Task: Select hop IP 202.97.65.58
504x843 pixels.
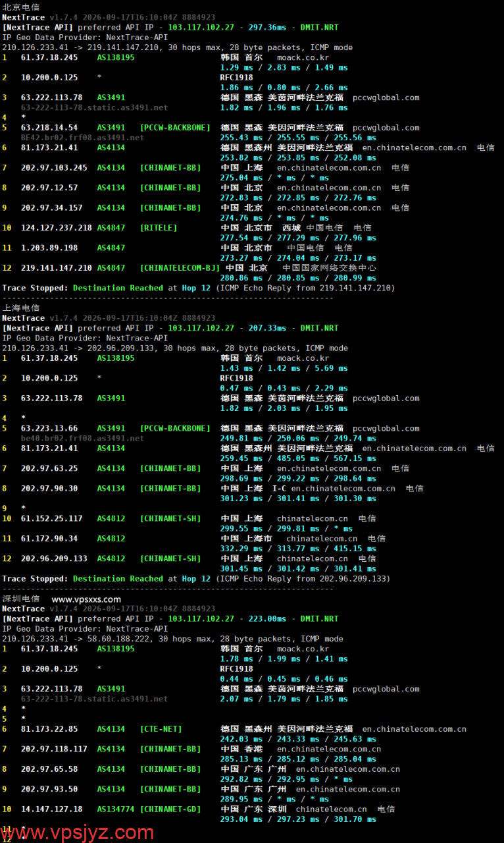Action: coord(49,769)
